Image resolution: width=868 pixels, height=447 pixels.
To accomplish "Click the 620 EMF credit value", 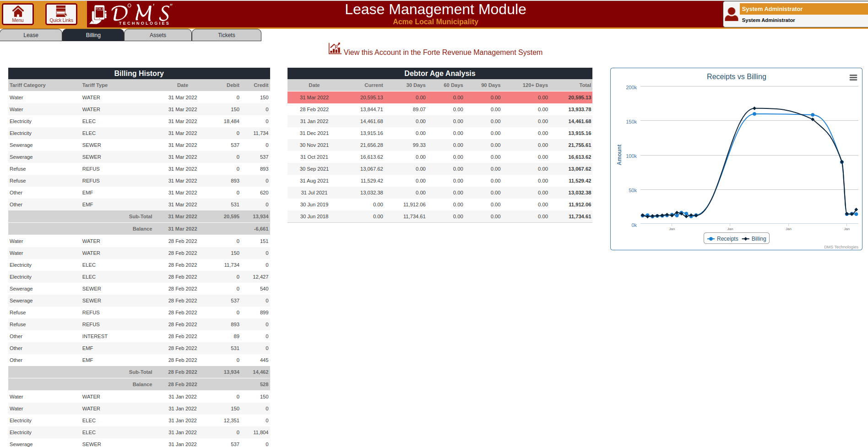I will (264, 193).
